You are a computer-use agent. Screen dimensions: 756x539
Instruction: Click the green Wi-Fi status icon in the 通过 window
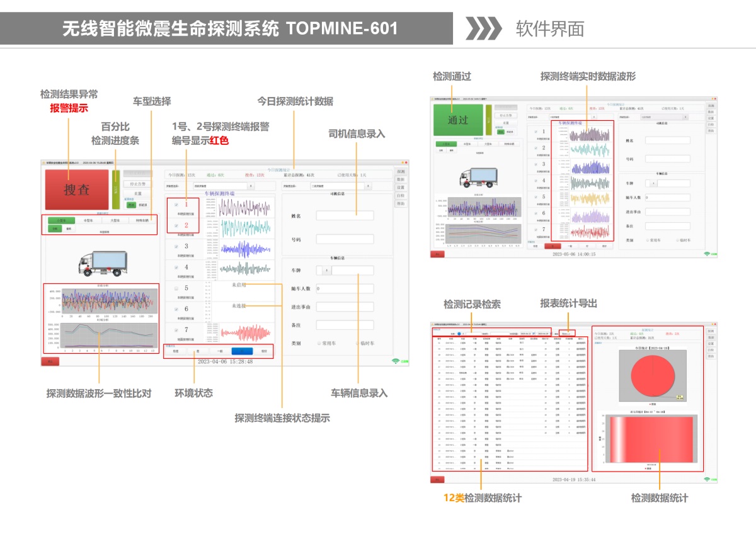707,254
